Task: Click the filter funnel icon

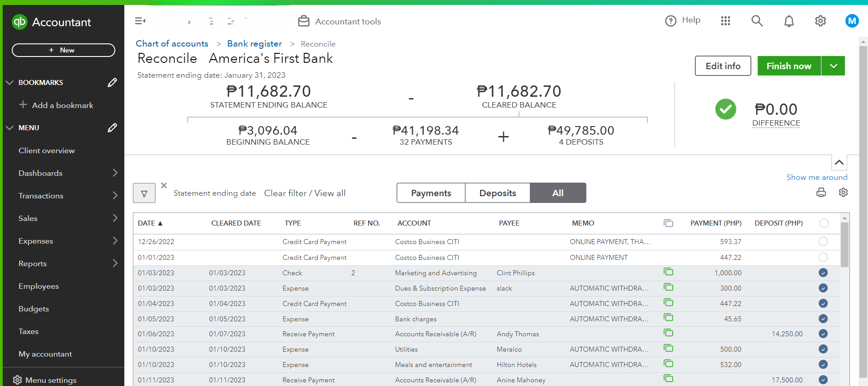Action: click(144, 193)
